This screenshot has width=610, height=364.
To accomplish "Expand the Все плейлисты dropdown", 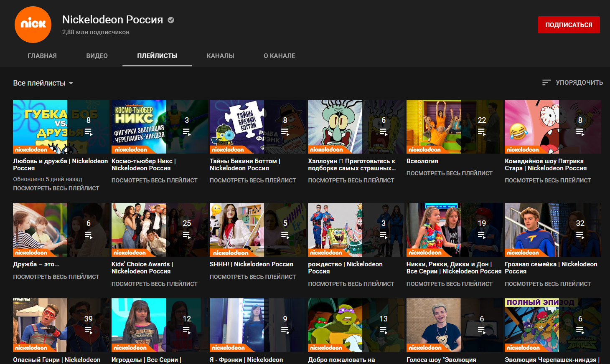I will tap(43, 83).
